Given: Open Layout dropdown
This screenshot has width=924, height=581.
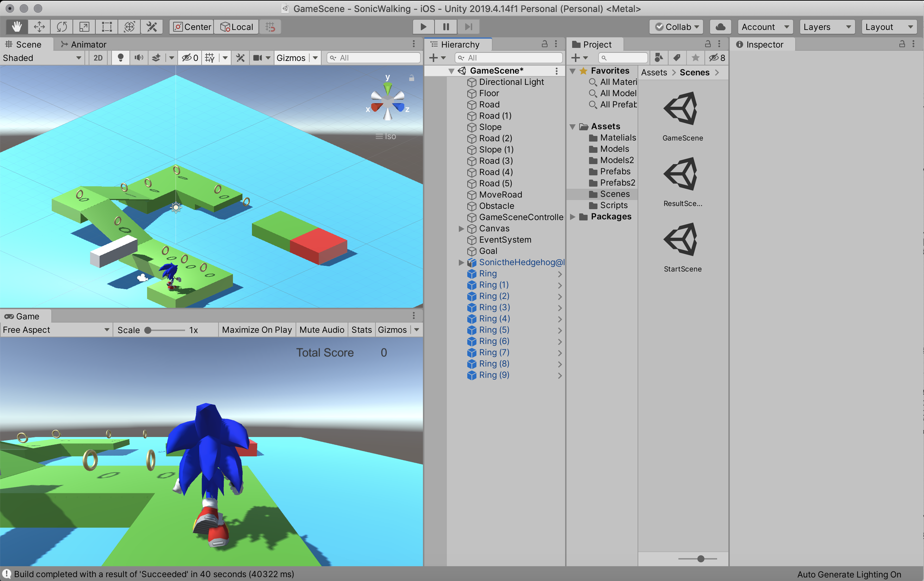Looking at the screenshot, I should click(x=889, y=27).
